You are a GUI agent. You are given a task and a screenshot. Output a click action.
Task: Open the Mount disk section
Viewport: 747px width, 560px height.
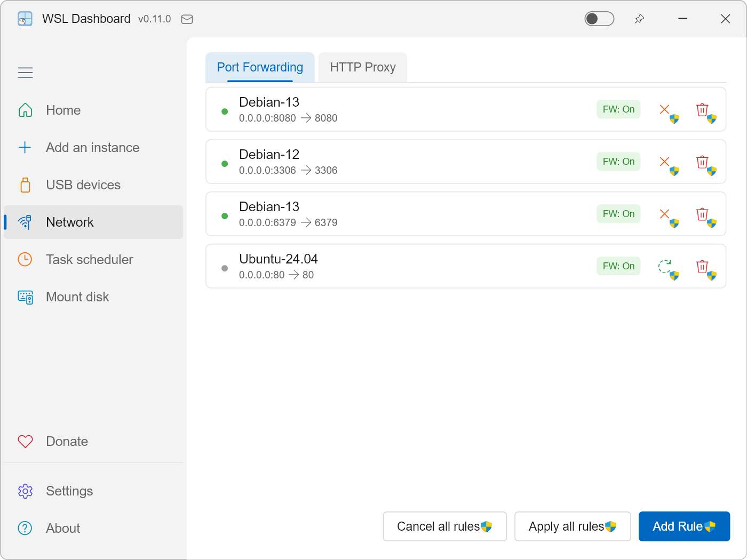coord(93,297)
